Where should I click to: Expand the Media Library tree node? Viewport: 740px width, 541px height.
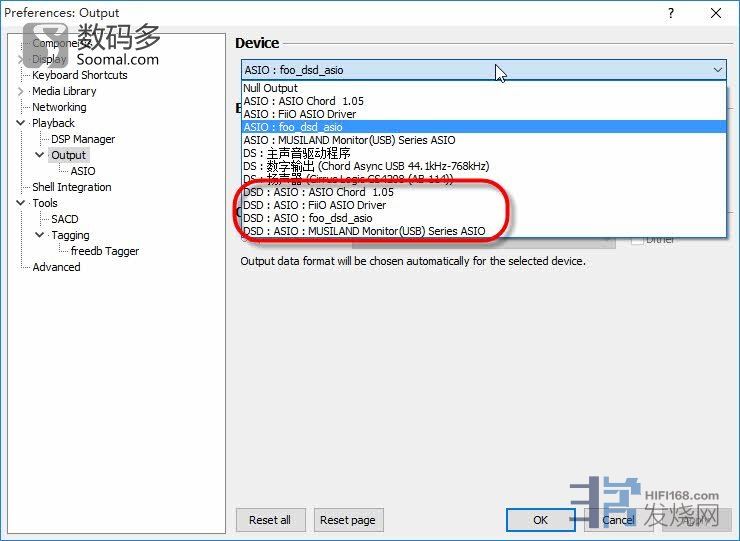(x=21, y=91)
